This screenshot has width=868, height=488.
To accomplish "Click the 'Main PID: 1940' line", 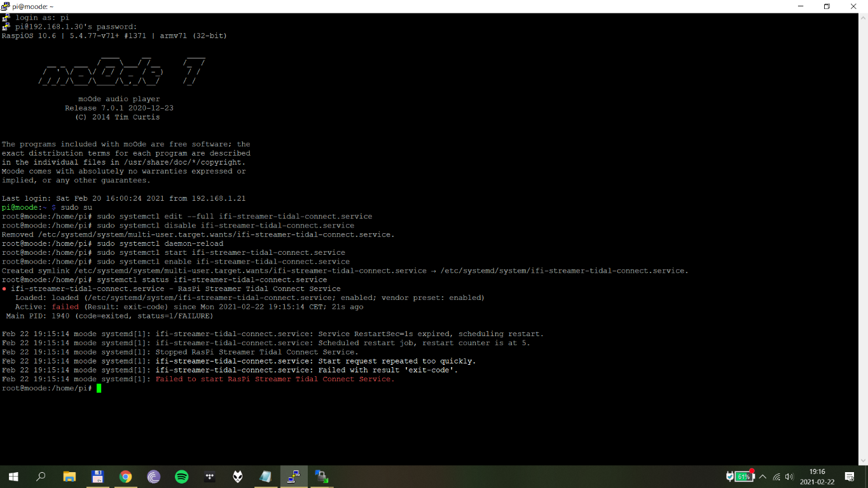I will coord(109,316).
